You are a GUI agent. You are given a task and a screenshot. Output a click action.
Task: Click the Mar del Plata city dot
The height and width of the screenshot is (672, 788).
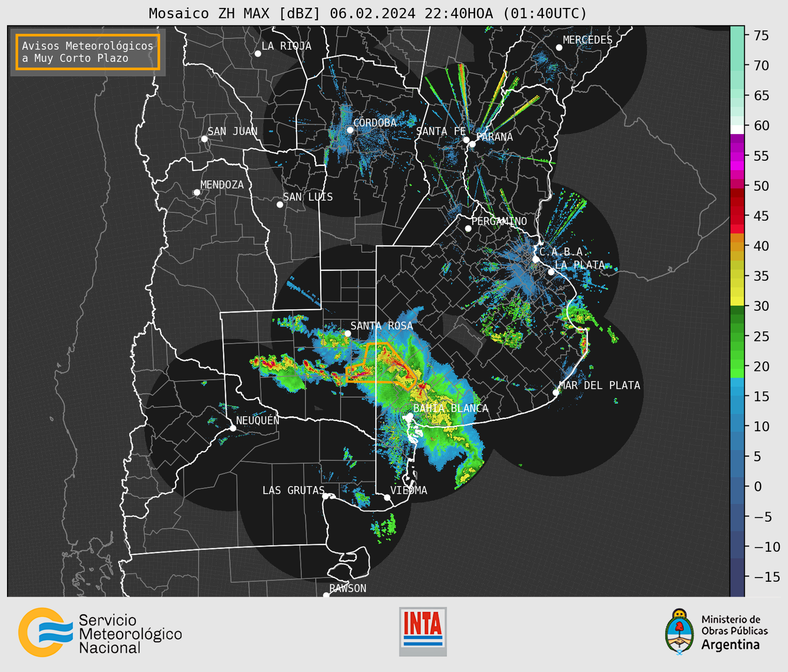pyautogui.click(x=556, y=393)
